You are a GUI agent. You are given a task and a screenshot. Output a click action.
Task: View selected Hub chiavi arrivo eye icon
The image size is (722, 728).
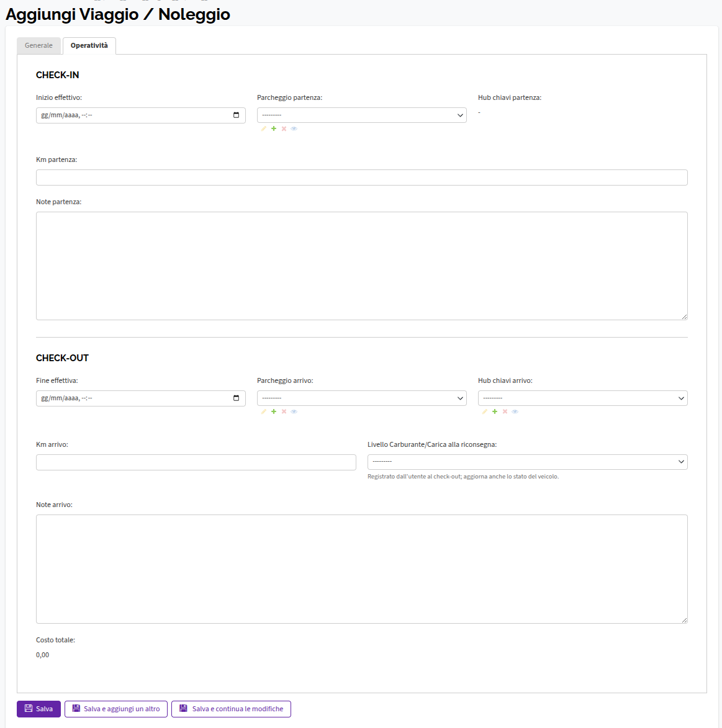click(x=515, y=411)
